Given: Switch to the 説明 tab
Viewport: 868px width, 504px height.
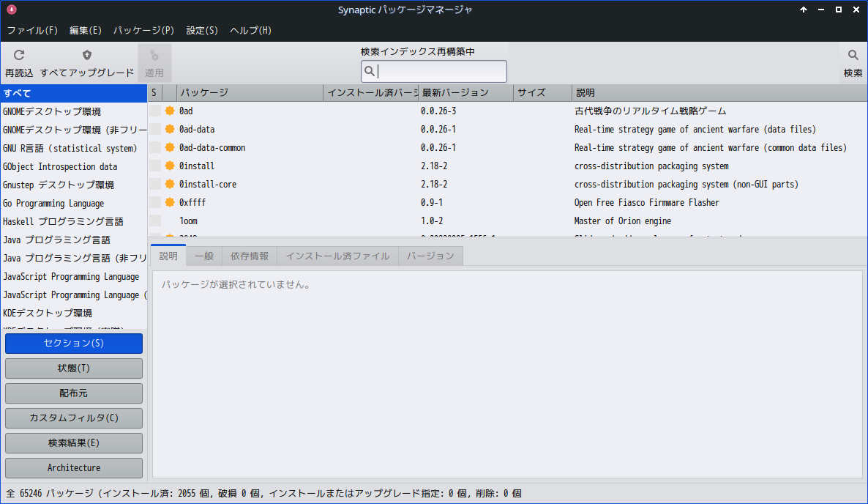Looking at the screenshot, I should click(168, 256).
